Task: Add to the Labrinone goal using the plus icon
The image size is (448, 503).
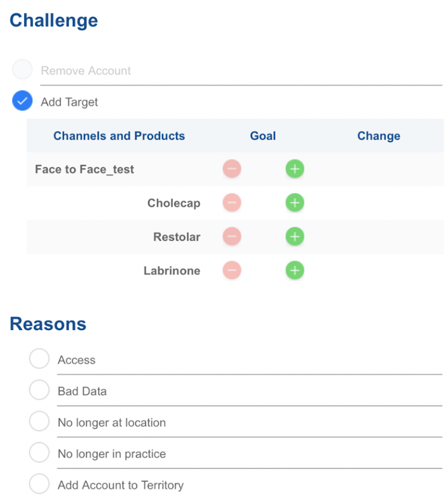Action: 294,271
